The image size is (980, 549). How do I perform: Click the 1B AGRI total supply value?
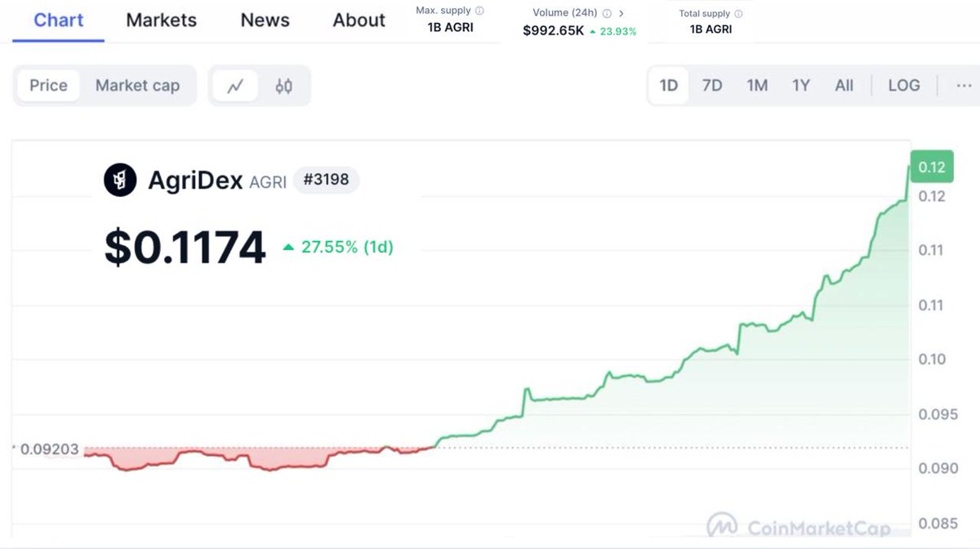coord(710,29)
